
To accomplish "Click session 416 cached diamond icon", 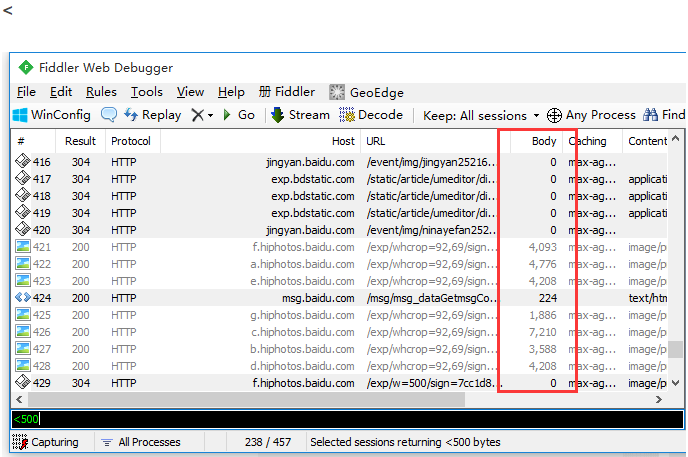I will 22,161.
